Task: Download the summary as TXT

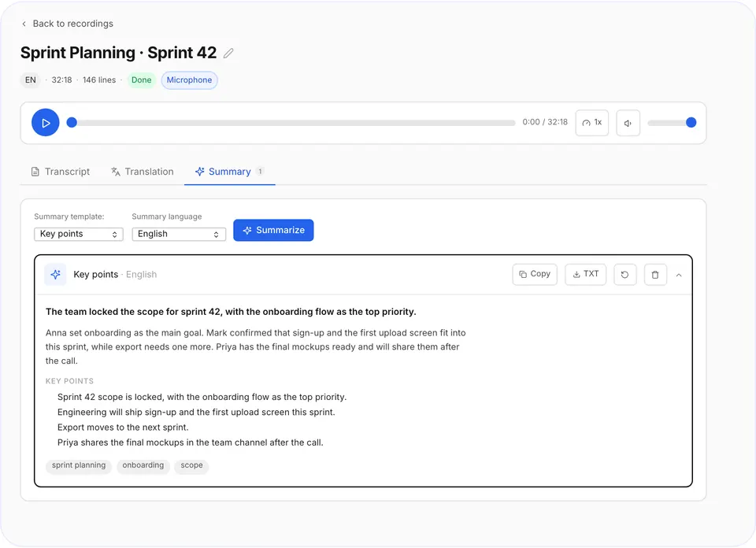Action: pos(585,274)
